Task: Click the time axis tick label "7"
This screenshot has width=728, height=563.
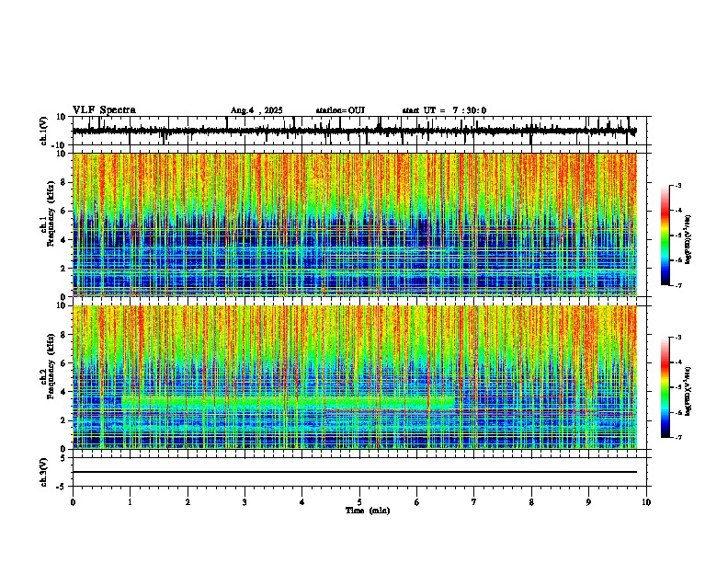Action: (x=474, y=502)
